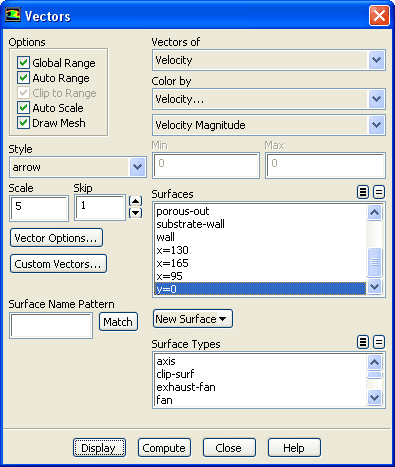Click the Vector Options... button

click(56, 238)
